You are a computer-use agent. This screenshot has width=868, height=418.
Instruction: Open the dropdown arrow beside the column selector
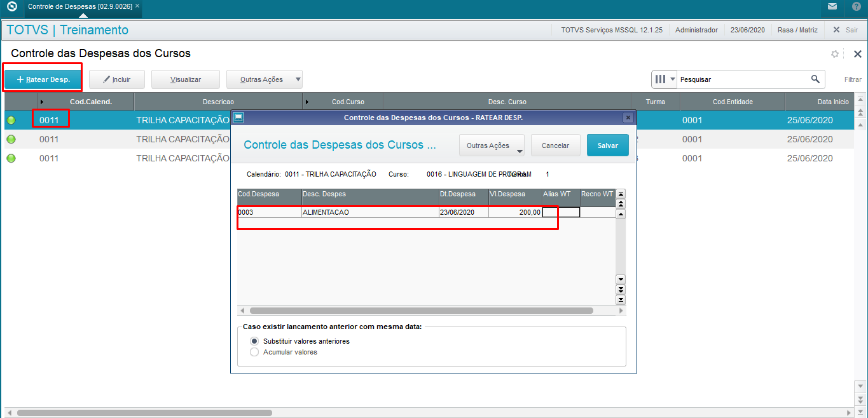tap(672, 79)
